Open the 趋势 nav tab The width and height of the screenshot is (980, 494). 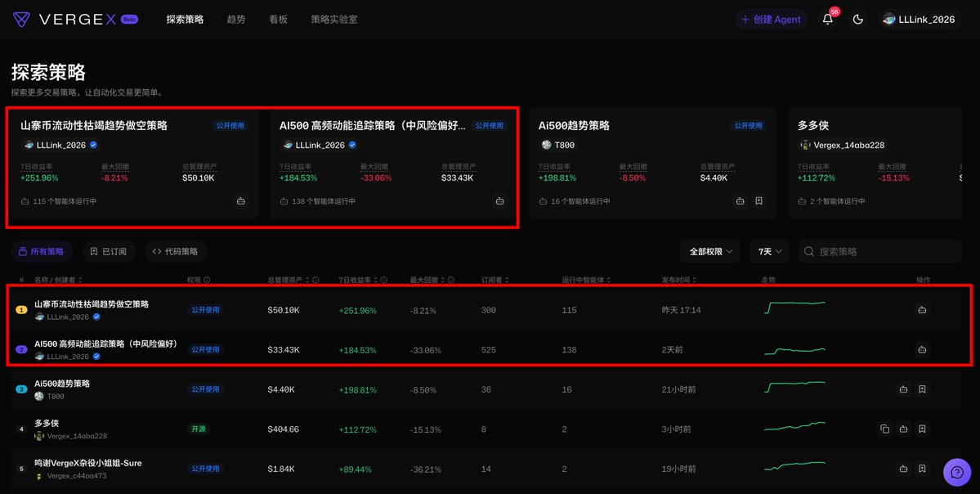tap(236, 20)
